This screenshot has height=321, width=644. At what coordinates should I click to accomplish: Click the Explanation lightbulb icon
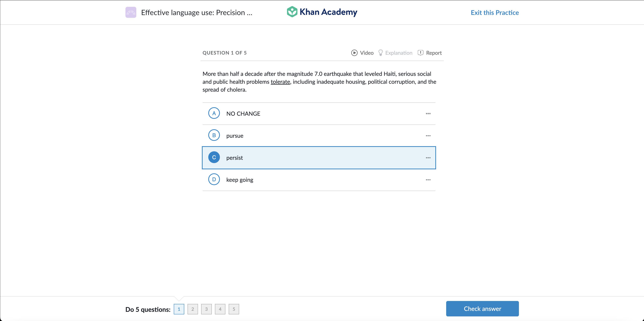(x=380, y=53)
